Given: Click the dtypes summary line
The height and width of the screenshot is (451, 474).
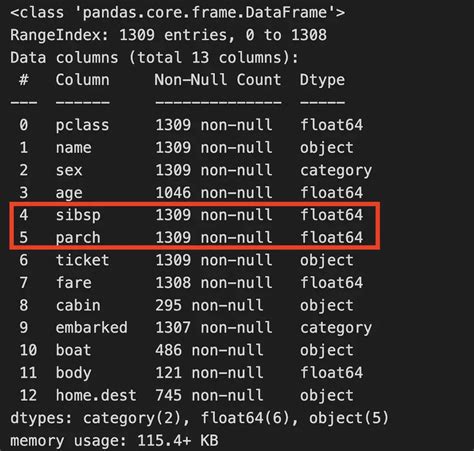Looking at the screenshot, I should (x=199, y=418).
